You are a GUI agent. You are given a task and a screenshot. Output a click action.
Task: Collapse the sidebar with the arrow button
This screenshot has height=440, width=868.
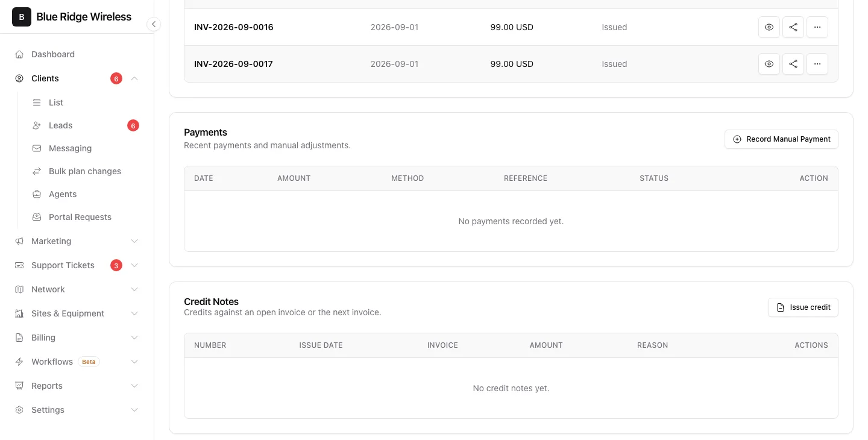(154, 24)
